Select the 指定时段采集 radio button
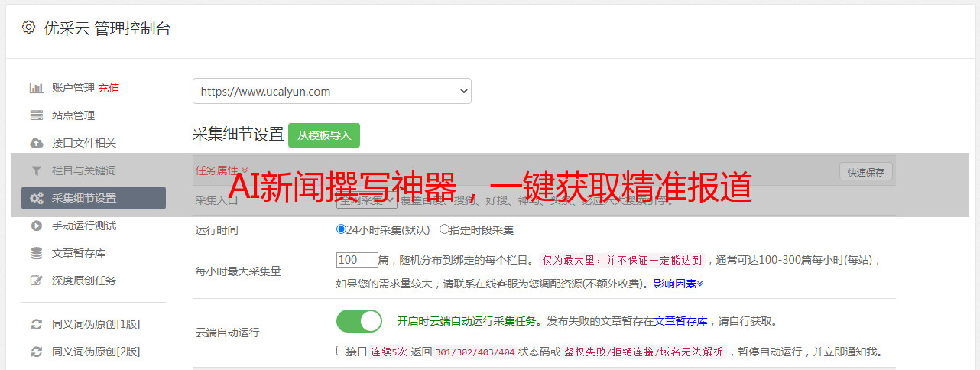Screen dimensions: 980x370 [x=444, y=229]
